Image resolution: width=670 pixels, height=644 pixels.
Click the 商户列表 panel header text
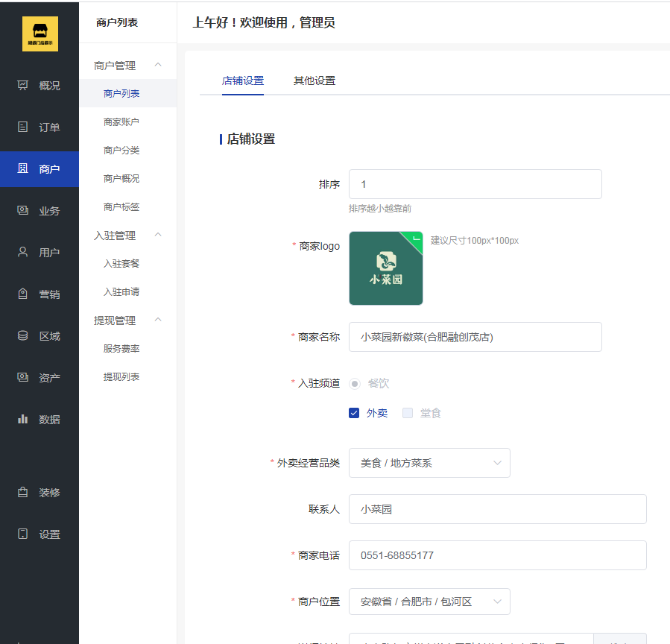(117, 22)
